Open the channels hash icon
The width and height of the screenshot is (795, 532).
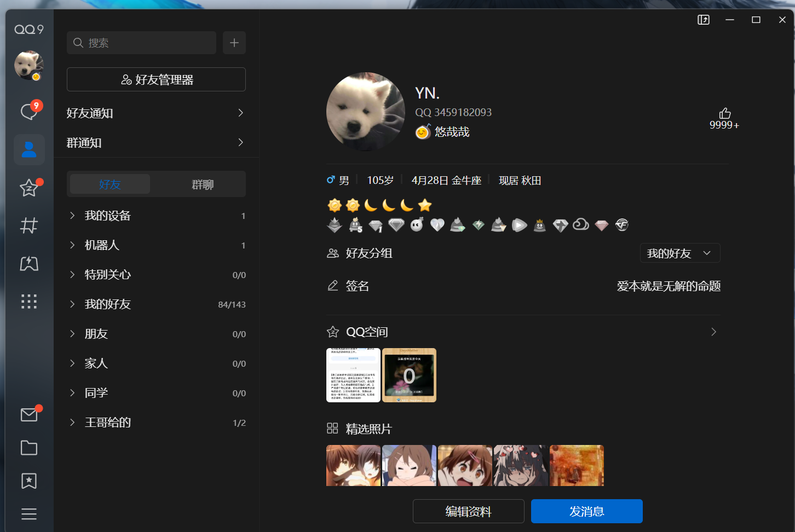click(x=29, y=225)
